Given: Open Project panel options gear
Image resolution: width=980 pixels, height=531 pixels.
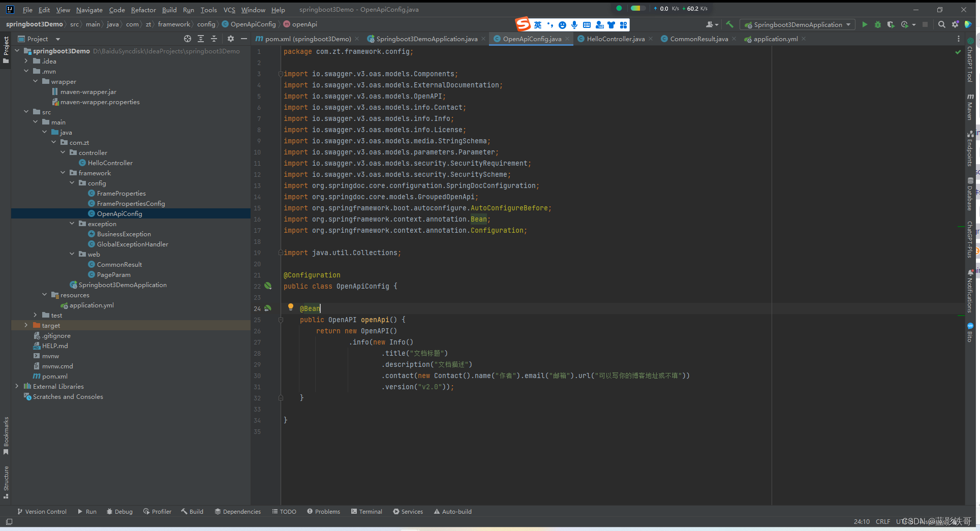Looking at the screenshot, I should coord(231,39).
